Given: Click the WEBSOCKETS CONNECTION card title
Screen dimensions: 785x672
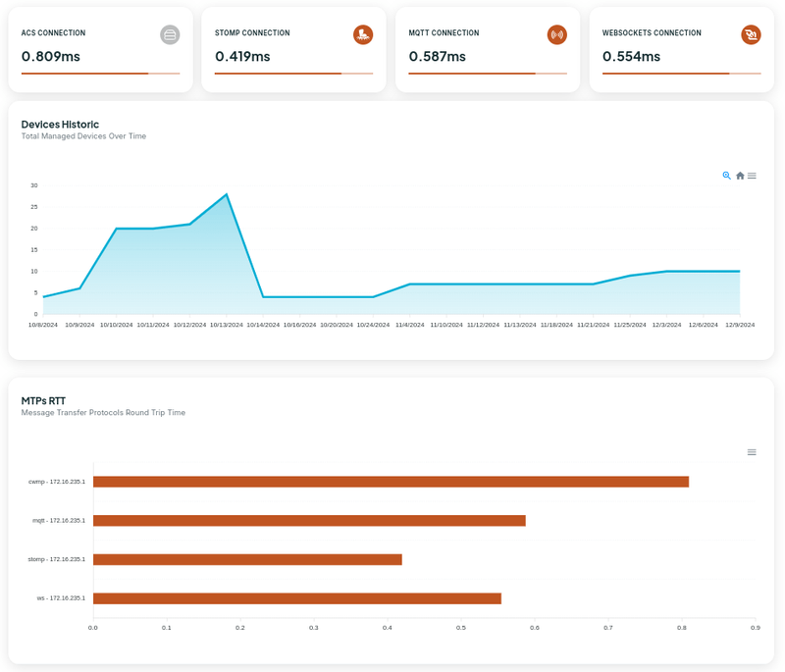Looking at the screenshot, I should (652, 33).
